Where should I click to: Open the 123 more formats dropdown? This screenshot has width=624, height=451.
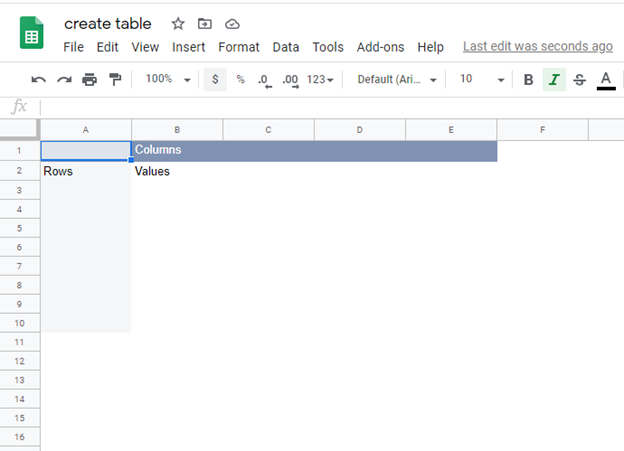(320, 80)
